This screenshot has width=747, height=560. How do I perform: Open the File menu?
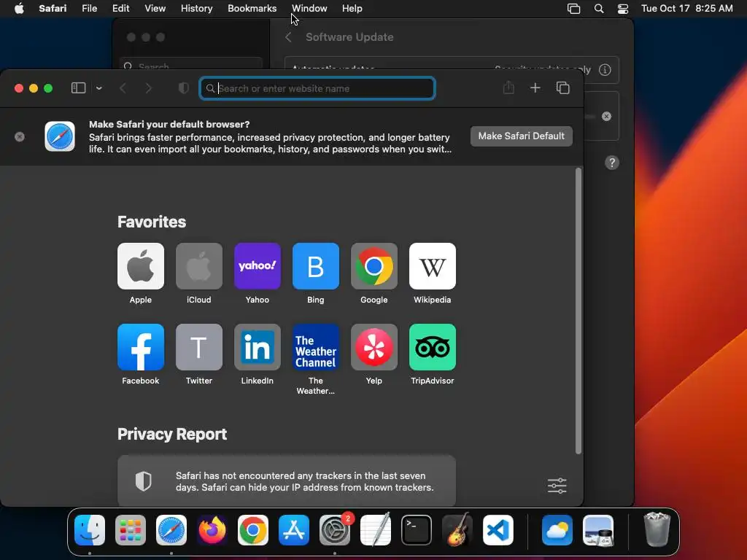point(89,8)
